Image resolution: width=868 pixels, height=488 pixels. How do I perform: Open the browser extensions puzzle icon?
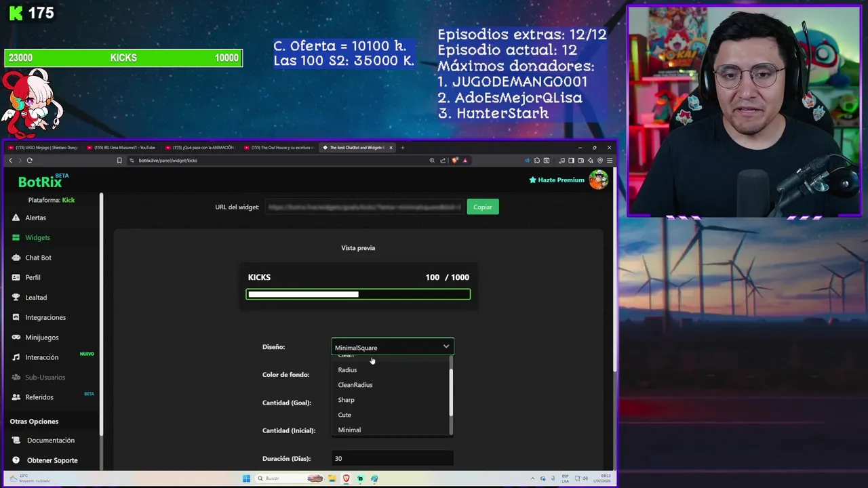[x=536, y=161]
